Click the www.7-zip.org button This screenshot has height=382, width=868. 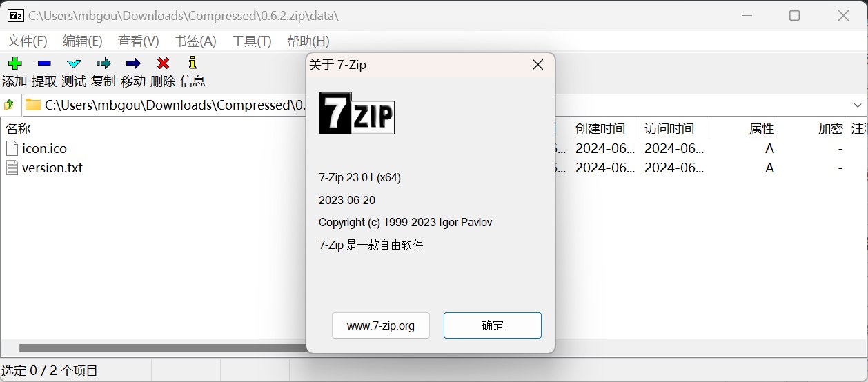pyautogui.click(x=381, y=325)
